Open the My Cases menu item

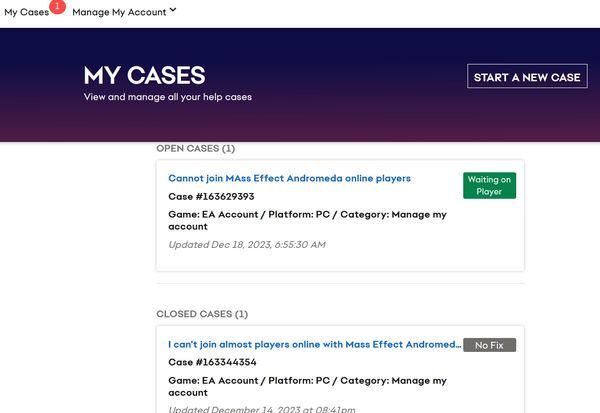(26, 12)
